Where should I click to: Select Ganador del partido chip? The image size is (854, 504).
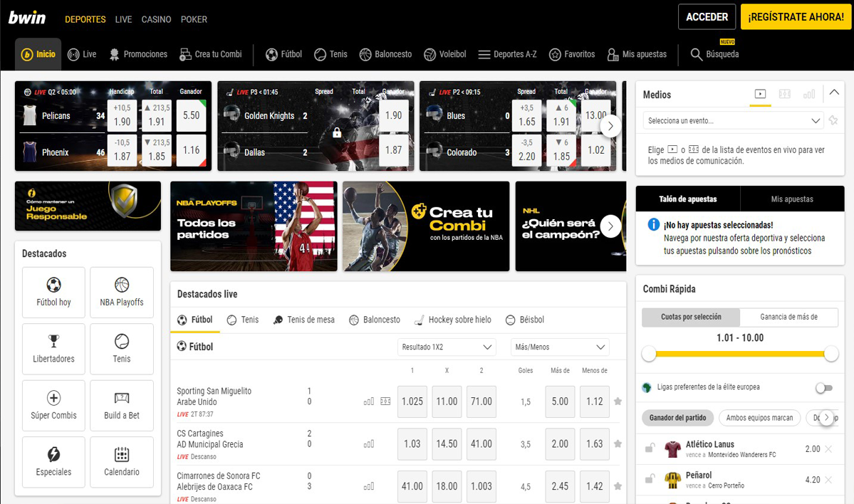click(x=677, y=417)
